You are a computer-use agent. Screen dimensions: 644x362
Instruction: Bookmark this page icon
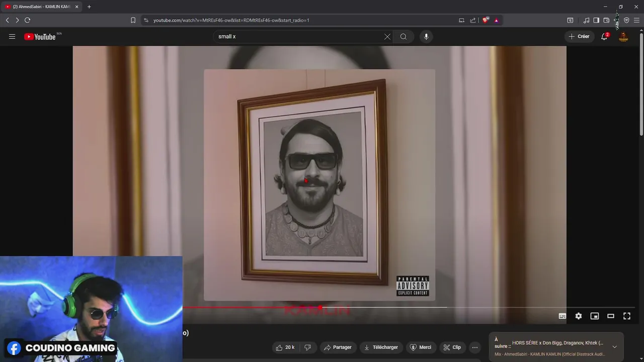(x=133, y=20)
